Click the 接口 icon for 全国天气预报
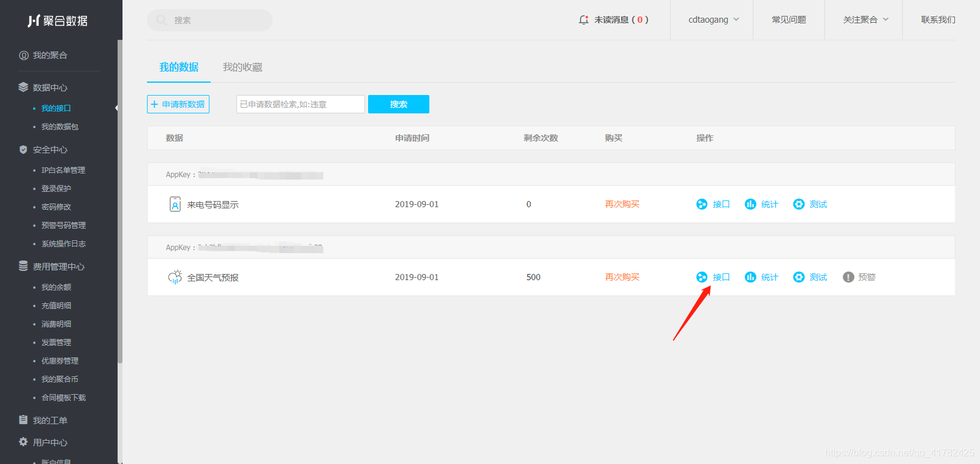The height and width of the screenshot is (464, 980). click(x=702, y=277)
